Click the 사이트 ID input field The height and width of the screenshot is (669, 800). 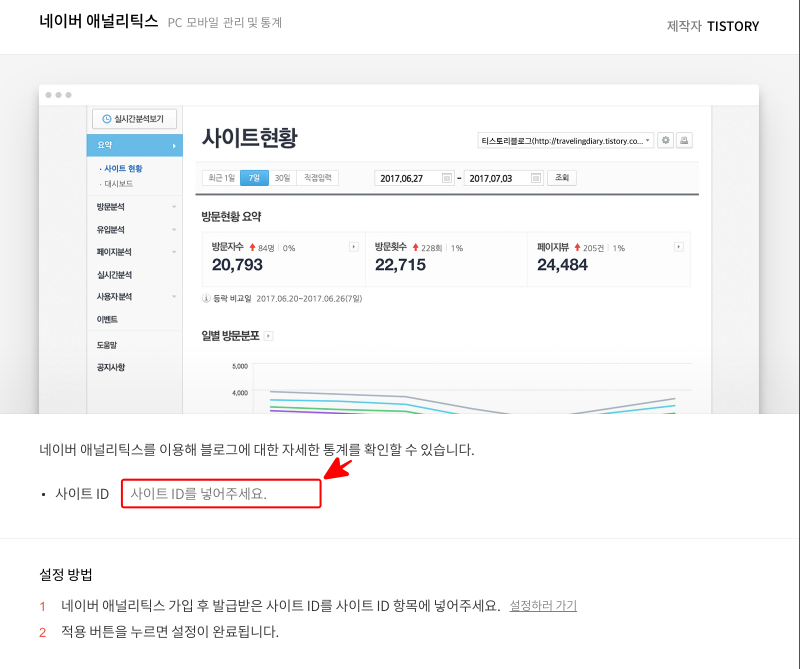point(220,493)
